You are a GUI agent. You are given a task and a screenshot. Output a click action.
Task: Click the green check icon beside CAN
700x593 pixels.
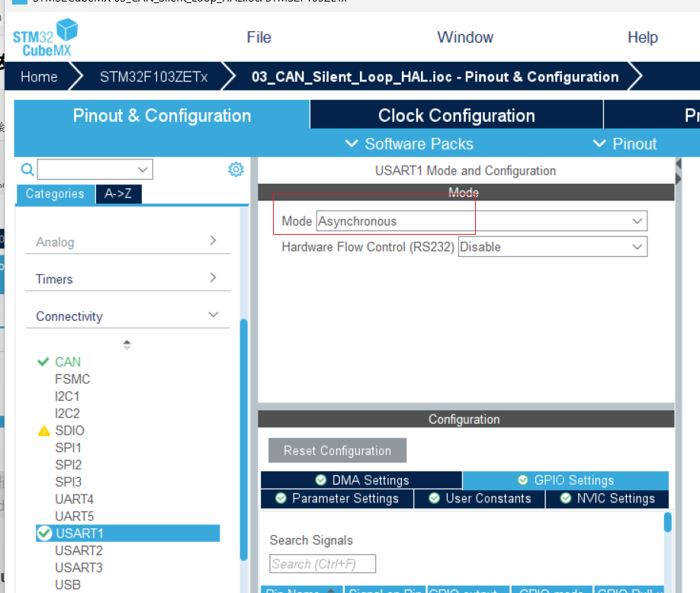pos(43,362)
